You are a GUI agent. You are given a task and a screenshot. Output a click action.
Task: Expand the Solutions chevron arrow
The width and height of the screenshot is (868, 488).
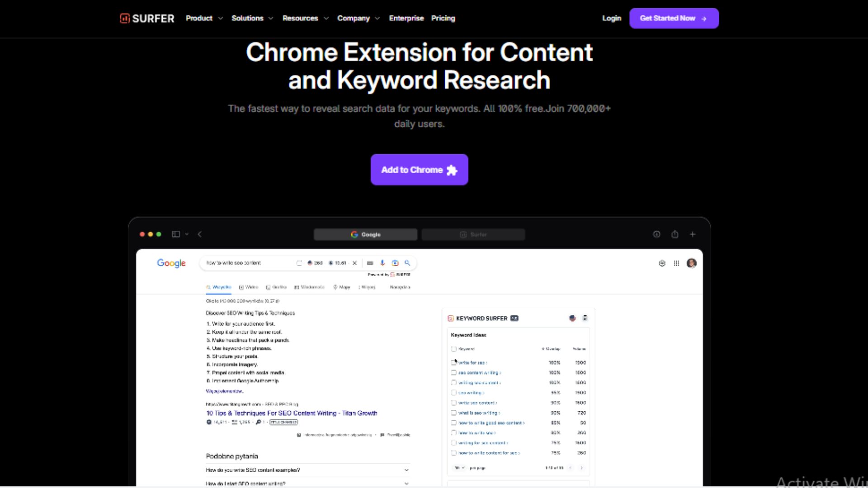tap(271, 19)
